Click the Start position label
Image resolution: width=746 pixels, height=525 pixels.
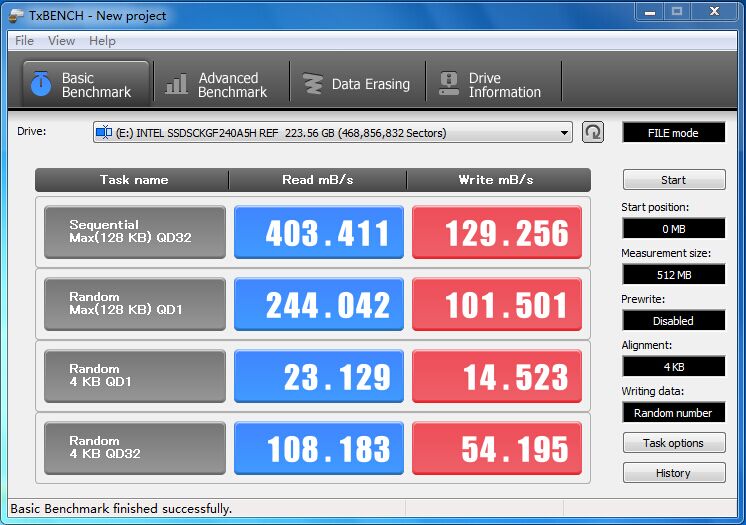[655, 207]
